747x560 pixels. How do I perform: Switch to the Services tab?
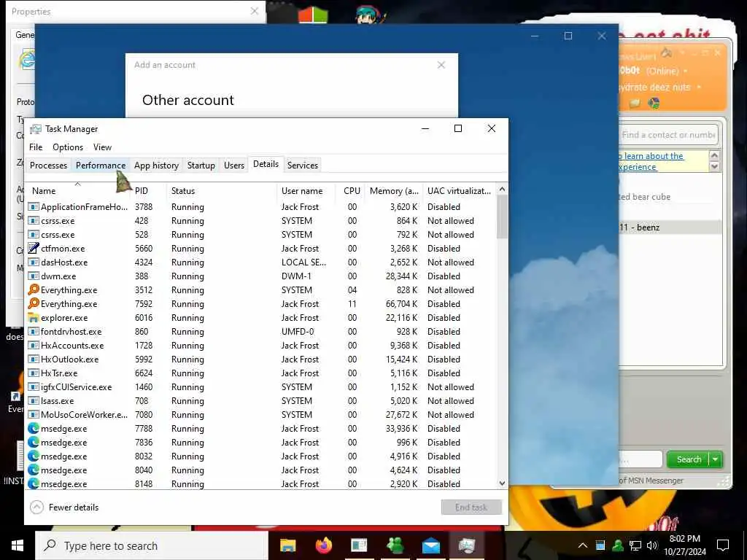[303, 166]
